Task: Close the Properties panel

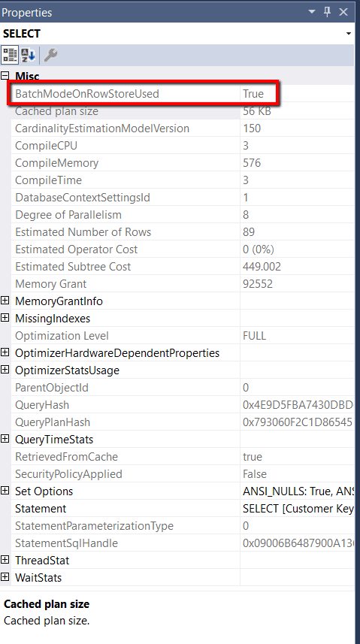Action: tap(343, 12)
